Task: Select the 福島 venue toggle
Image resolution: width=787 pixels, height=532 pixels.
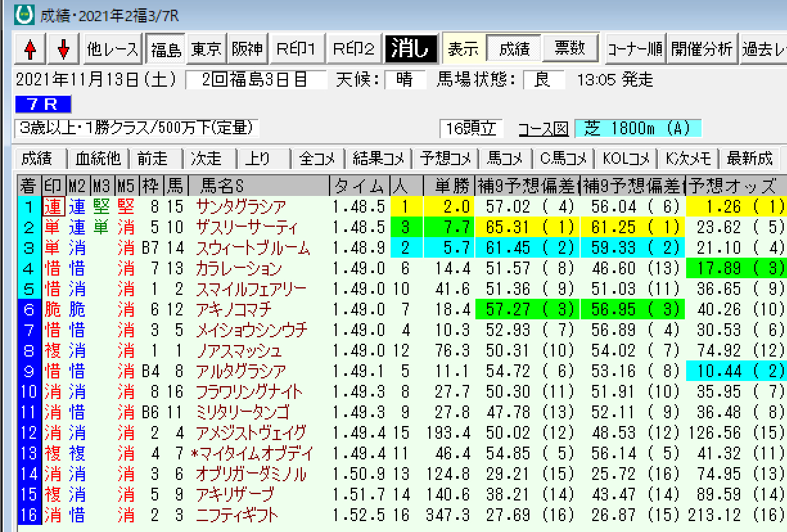Action: (166, 48)
